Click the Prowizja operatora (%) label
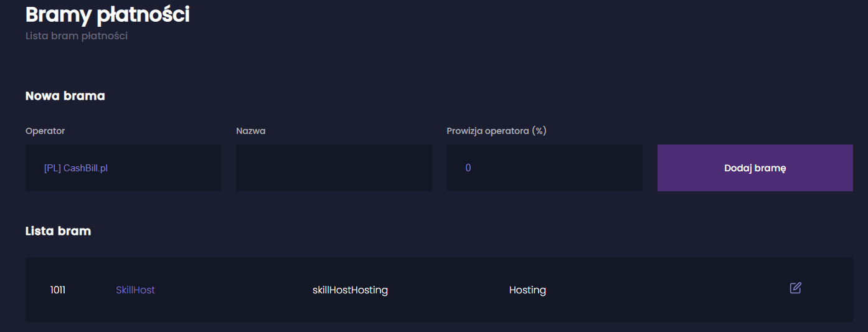The image size is (868, 332). pyautogui.click(x=496, y=131)
